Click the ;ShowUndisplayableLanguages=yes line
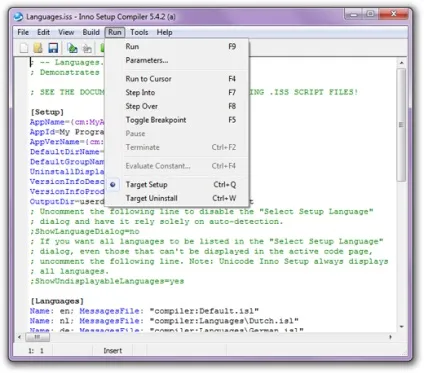 [x=107, y=281]
